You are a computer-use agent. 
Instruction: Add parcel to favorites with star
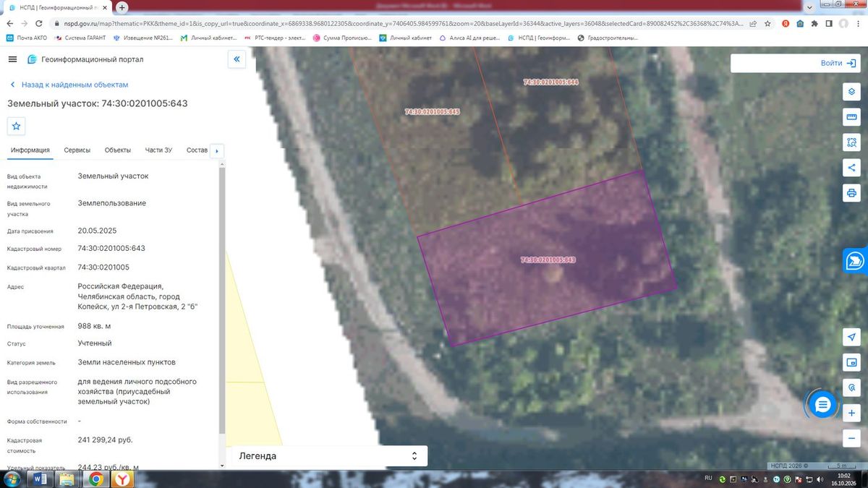pos(17,126)
